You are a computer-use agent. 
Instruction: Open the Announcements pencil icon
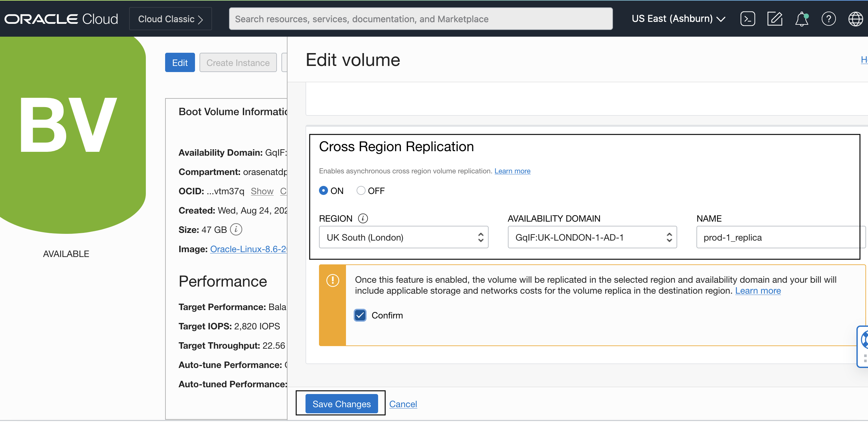[775, 19]
